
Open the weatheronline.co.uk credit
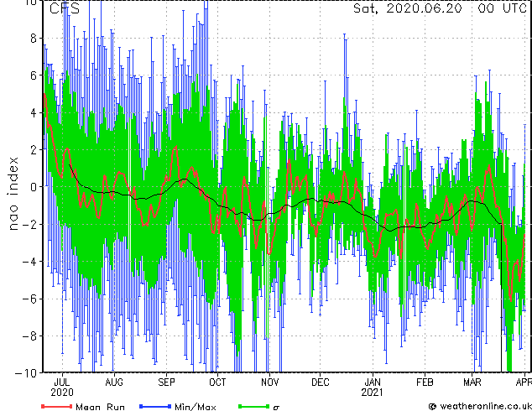tap(480, 406)
